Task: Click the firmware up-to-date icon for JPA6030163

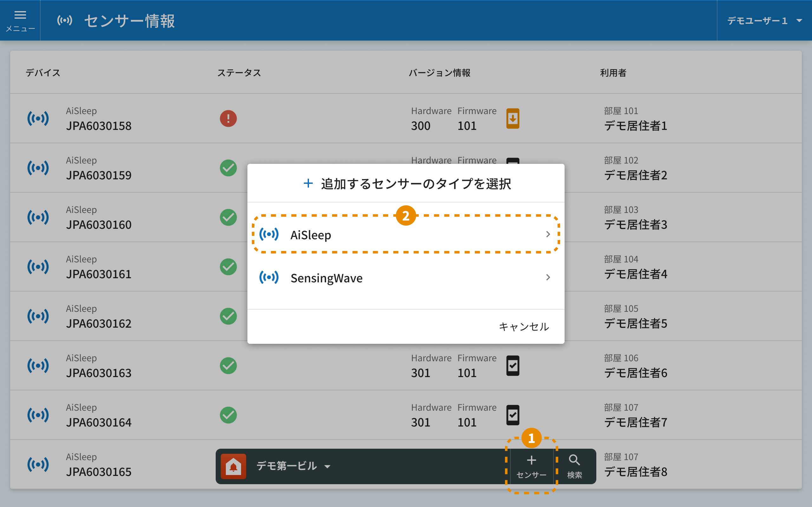Action: [512, 365]
